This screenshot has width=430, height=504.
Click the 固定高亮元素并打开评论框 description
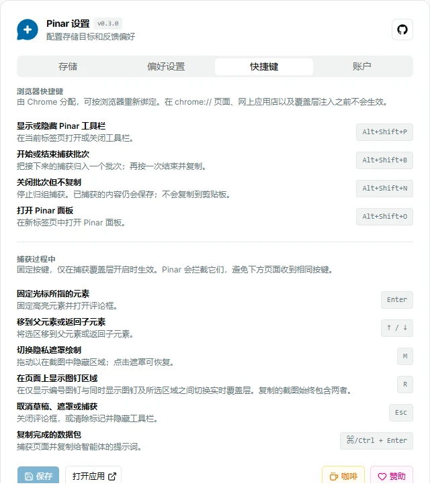tap(67, 306)
